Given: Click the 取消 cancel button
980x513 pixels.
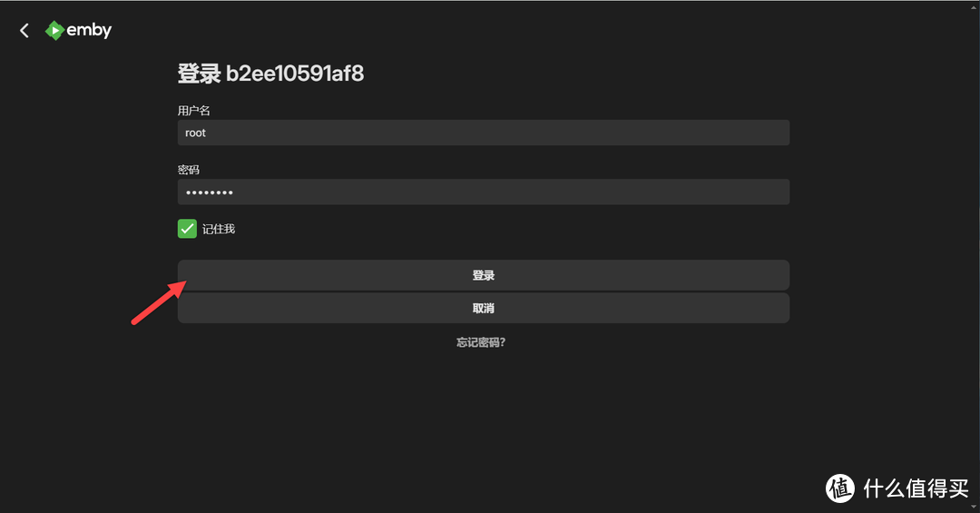Looking at the screenshot, I should (483, 308).
